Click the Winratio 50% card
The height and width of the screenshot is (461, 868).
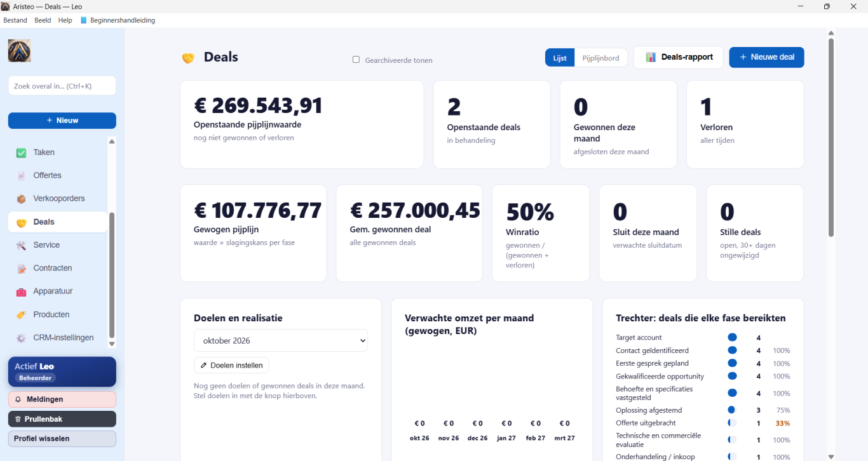point(541,233)
